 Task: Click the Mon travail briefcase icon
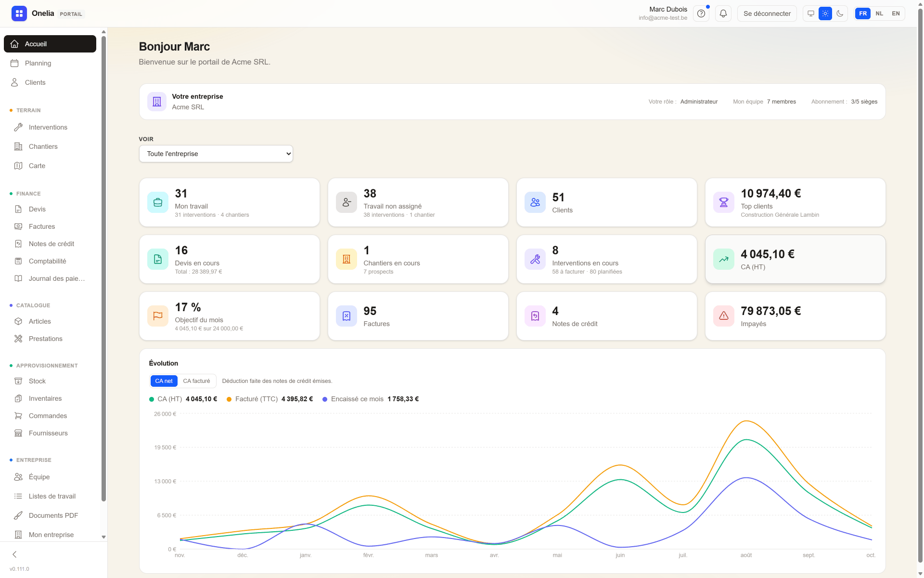tap(158, 202)
